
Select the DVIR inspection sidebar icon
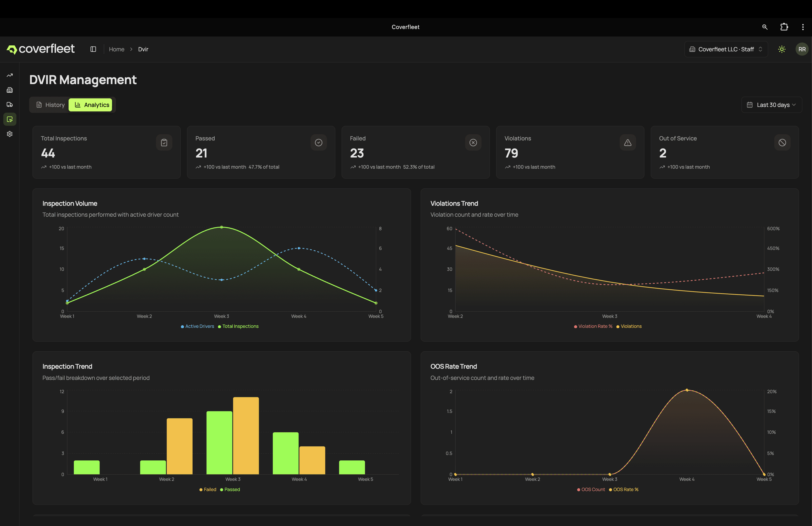pos(9,120)
